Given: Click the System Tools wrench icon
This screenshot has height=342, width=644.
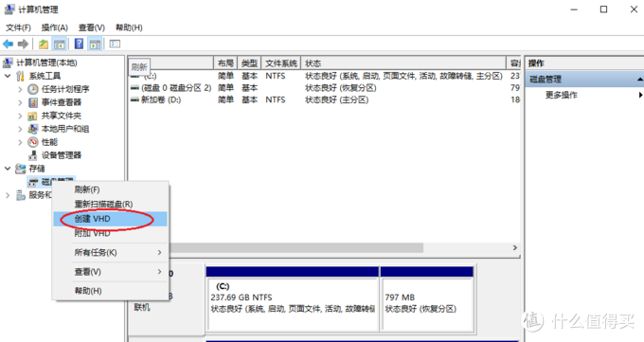Looking at the screenshot, I should (20, 76).
